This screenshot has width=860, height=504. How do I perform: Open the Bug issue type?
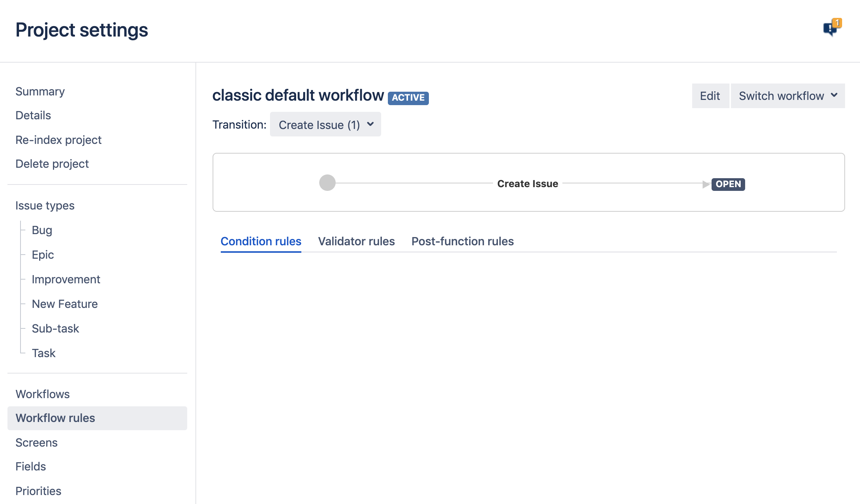pyautogui.click(x=42, y=230)
